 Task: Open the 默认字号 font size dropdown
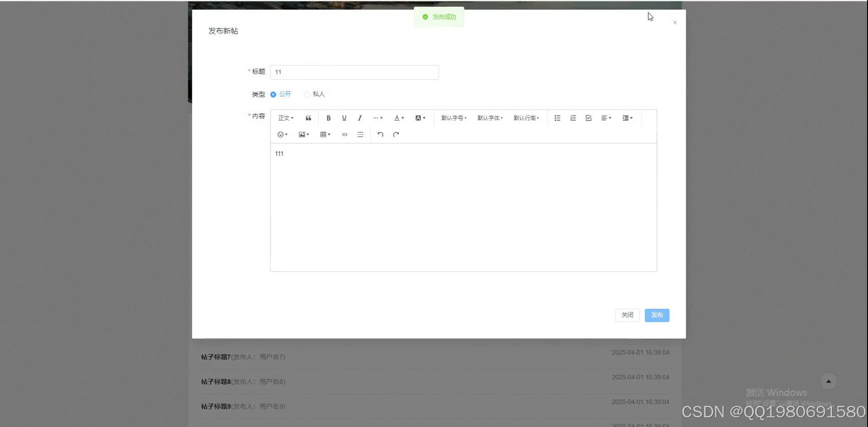[x=454, y=118]
